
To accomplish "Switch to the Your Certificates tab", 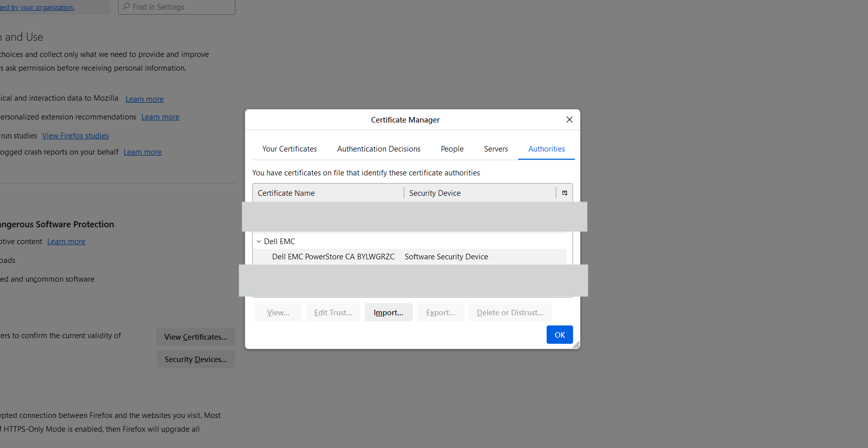I will (289, 149).
